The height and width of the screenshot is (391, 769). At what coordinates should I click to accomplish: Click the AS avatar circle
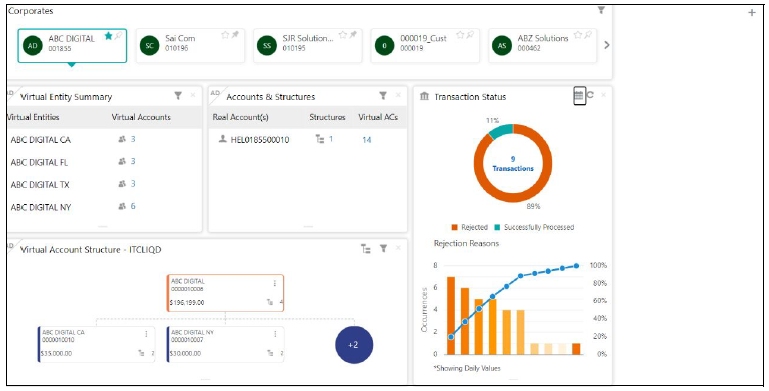(x=502, y=46)
